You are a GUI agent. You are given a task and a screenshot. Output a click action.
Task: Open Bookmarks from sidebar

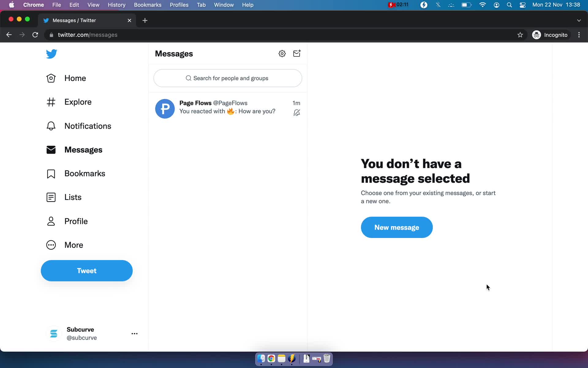coord(75,174)
